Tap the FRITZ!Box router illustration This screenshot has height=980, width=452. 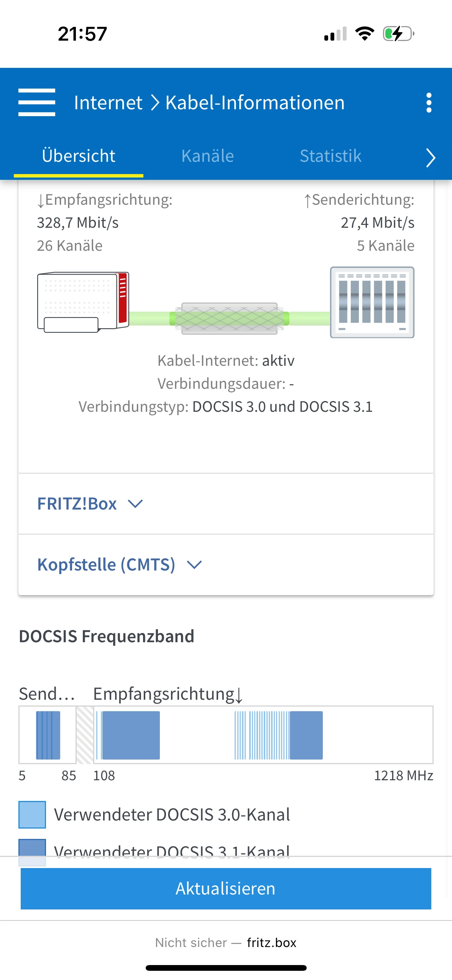coord(83,302)
